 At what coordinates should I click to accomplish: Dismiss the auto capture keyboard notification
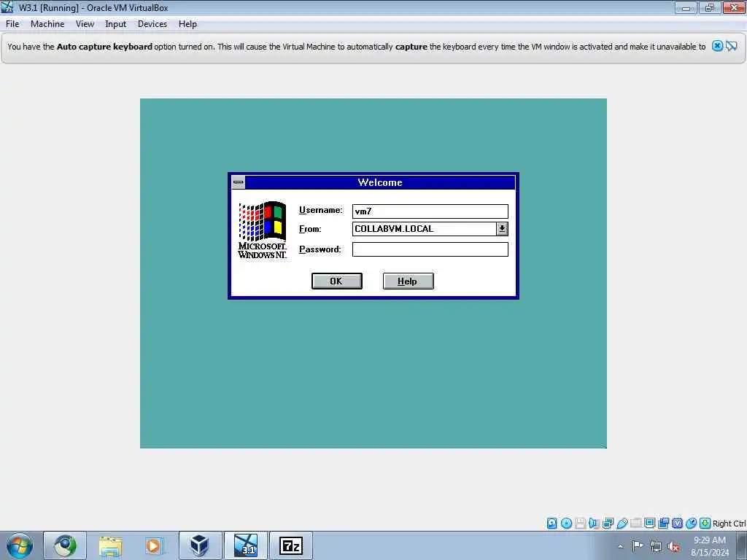tap(717, 46)
